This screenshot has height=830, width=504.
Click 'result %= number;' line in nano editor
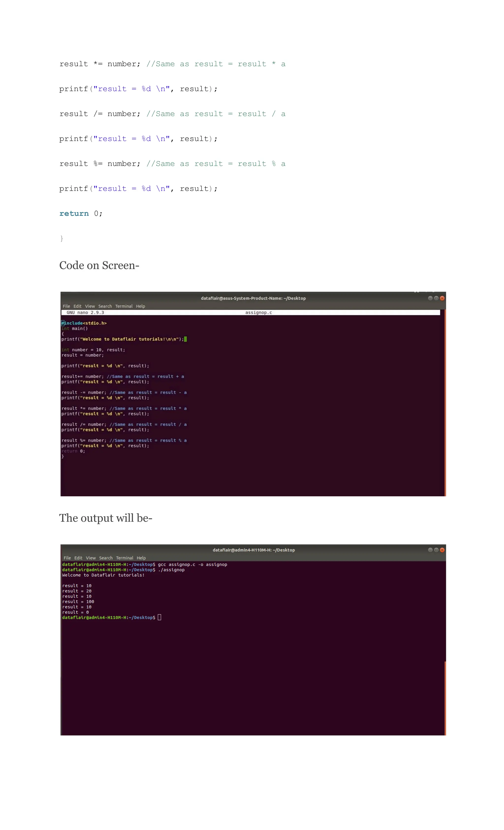(124, 440)
